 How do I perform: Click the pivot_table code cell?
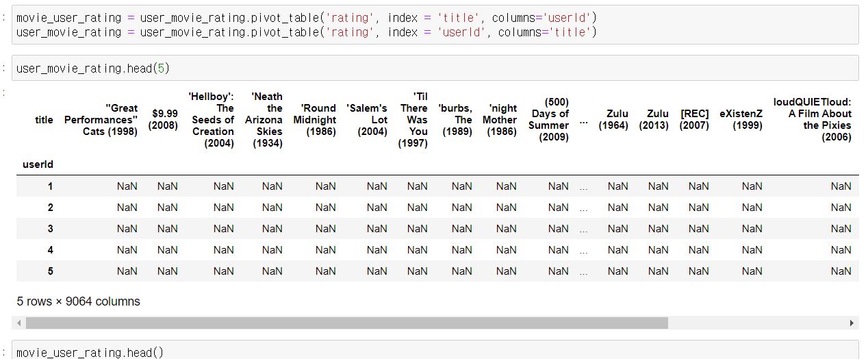pos(435,25)
